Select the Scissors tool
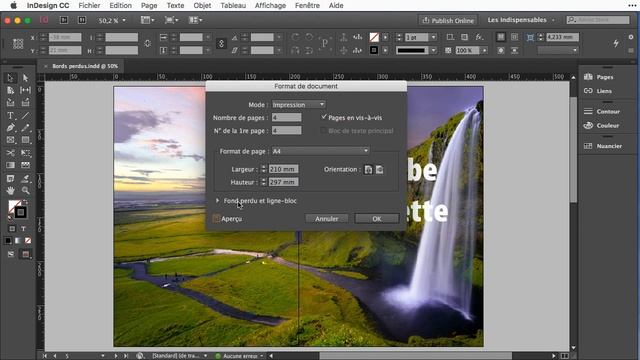Screen dimensions: 640x360 coord(10,153)
